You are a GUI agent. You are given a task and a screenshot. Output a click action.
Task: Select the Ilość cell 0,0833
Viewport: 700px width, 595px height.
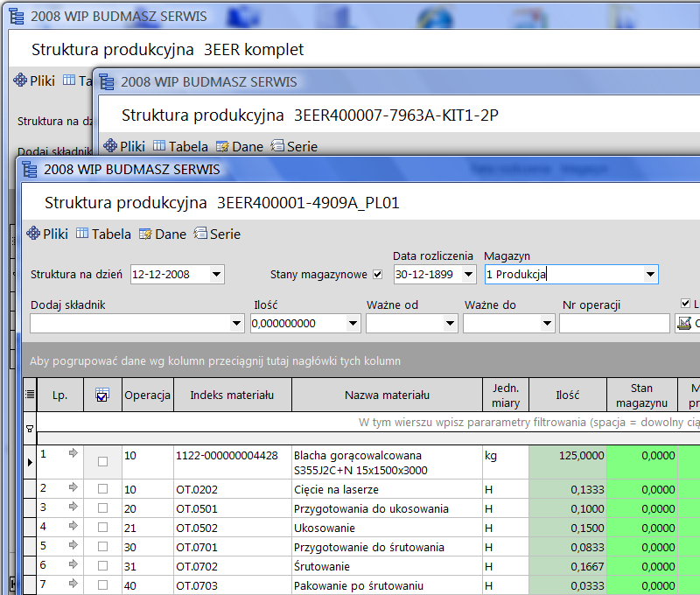[568, 547]
